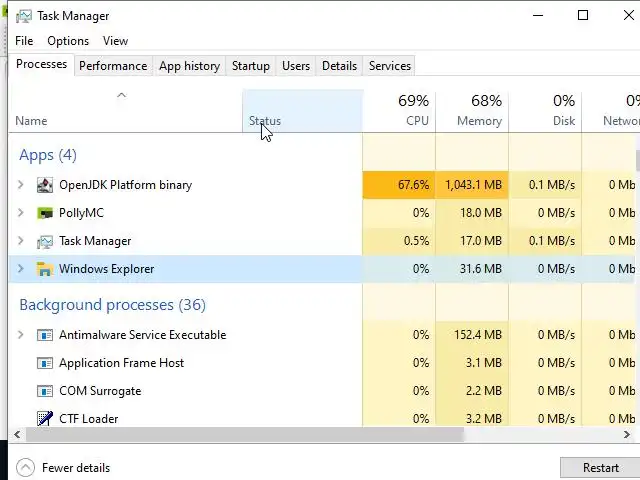Select the PollyMC row name
Screen dimensions: 640x480
[81, 213]
